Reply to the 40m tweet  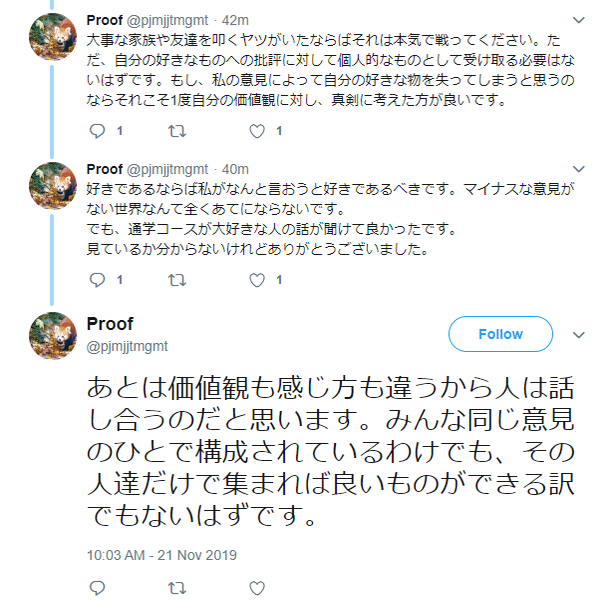pos(98,280)
